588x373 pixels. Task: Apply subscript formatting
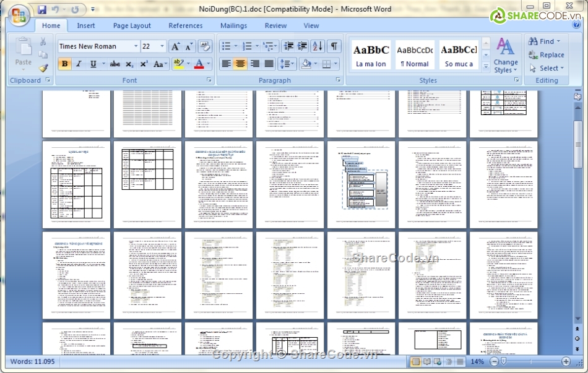tap(129, 64)
